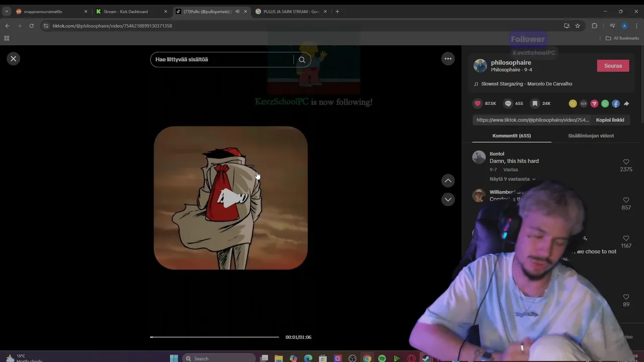Open the Chrome profile avatar
This screenshot has width=644, height=362.
pyautogui.click(x=624, y=26)
